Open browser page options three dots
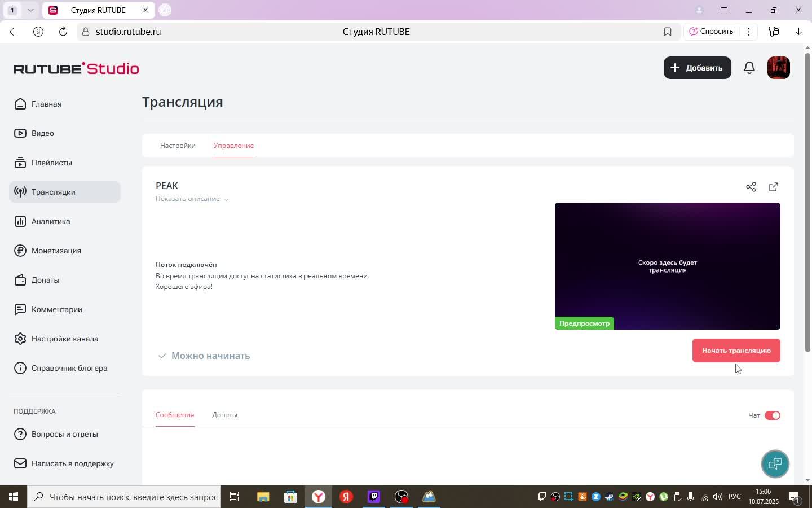The height and width of the screenshot is (508, 812). [x=749, y=32]
